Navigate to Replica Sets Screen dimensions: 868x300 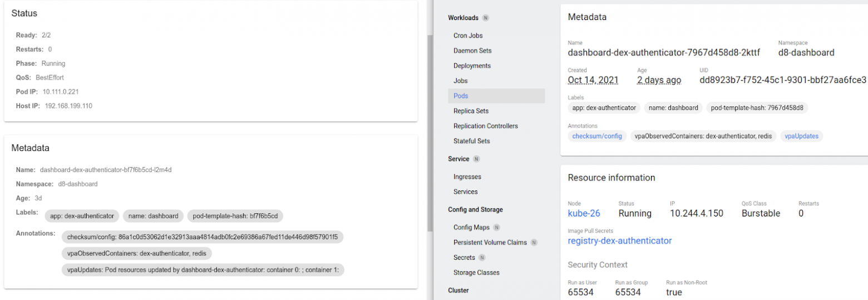click(471, 111)
